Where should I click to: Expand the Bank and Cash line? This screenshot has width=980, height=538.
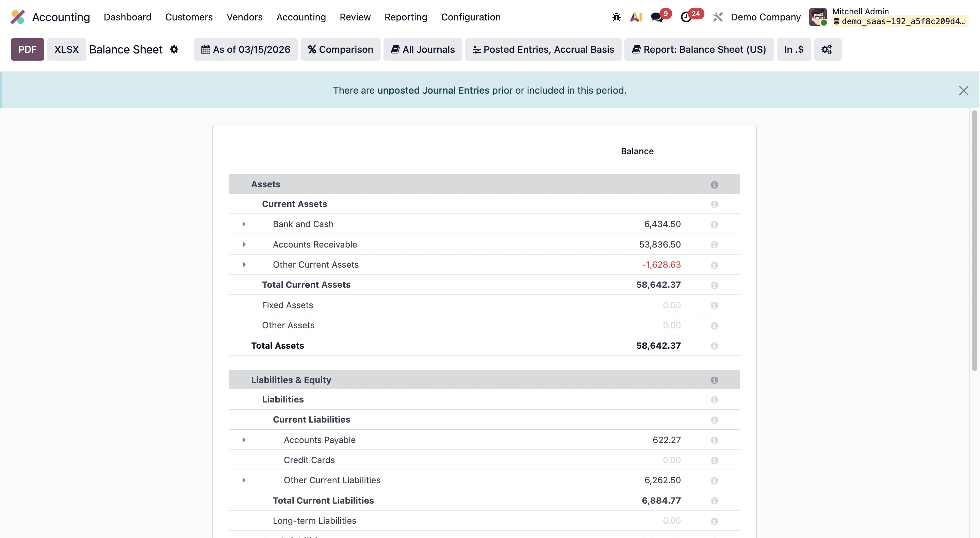(x=244, y=224)
